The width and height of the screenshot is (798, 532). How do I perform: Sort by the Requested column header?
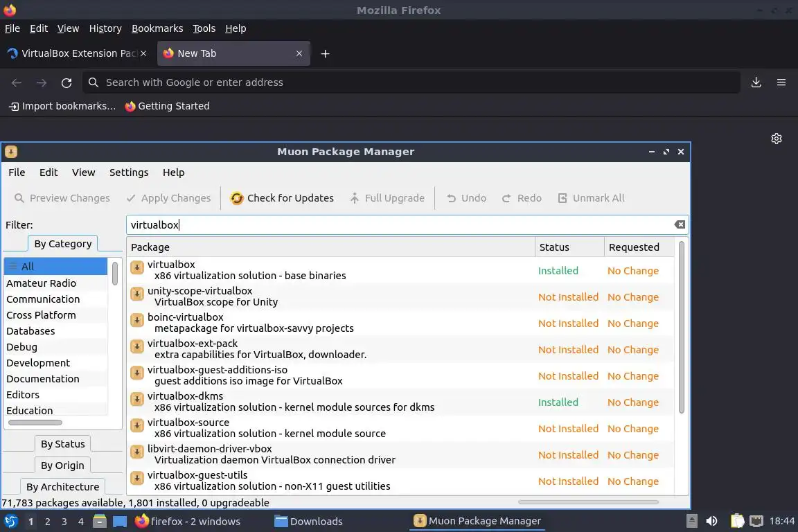639,247
